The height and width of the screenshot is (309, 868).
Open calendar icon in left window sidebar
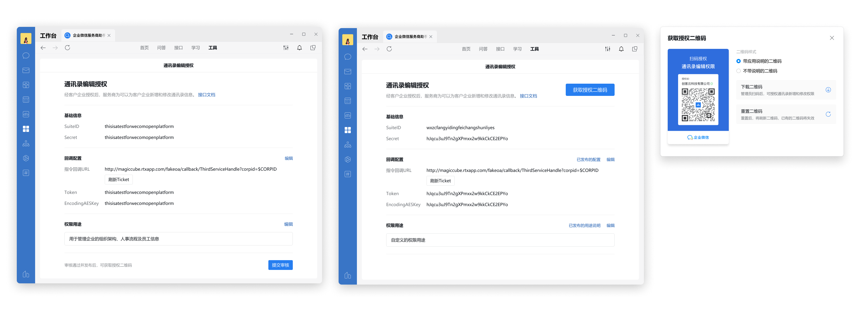[26, 100]
